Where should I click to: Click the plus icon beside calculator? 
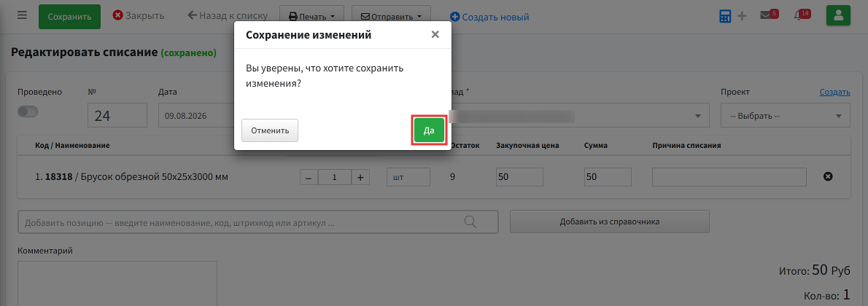pos(743,17)
